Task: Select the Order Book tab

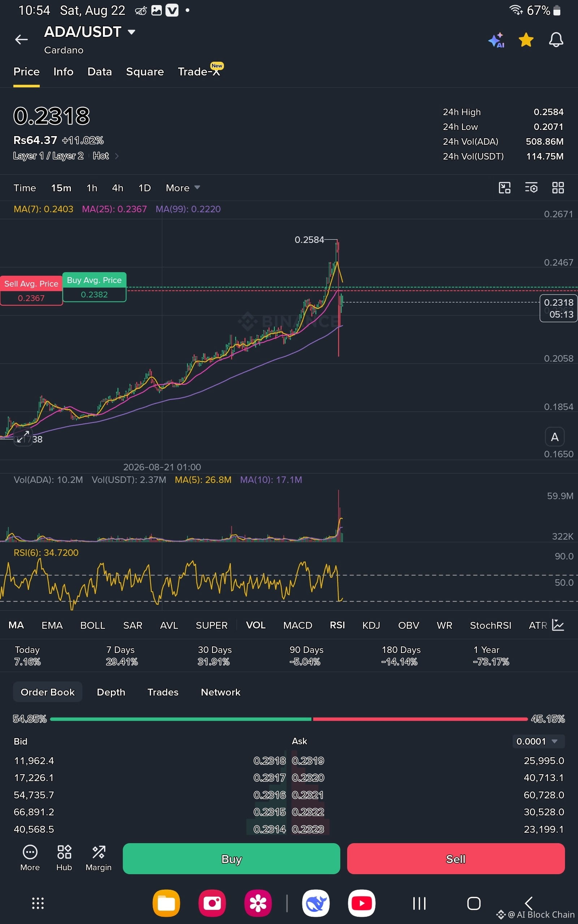Action: click(48, 692)
